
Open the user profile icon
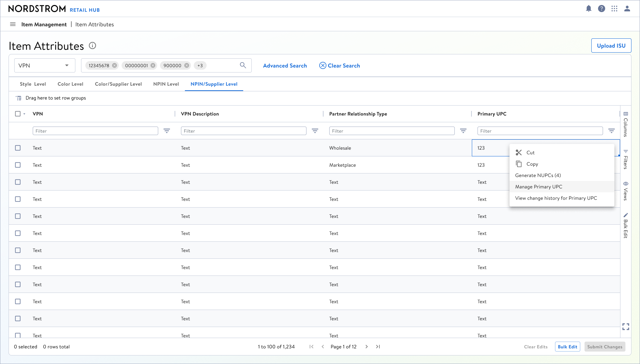click(627, 9)
